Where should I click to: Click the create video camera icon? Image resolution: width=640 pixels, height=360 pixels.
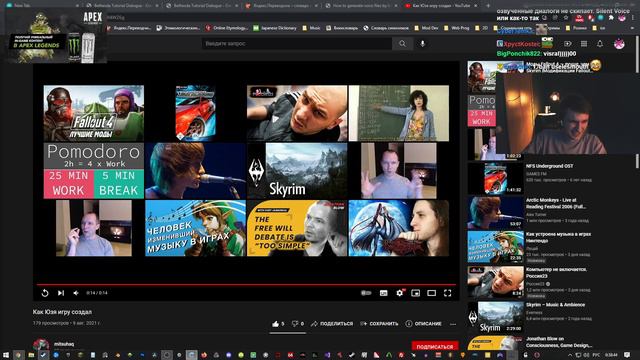click(x=568, y=44)
